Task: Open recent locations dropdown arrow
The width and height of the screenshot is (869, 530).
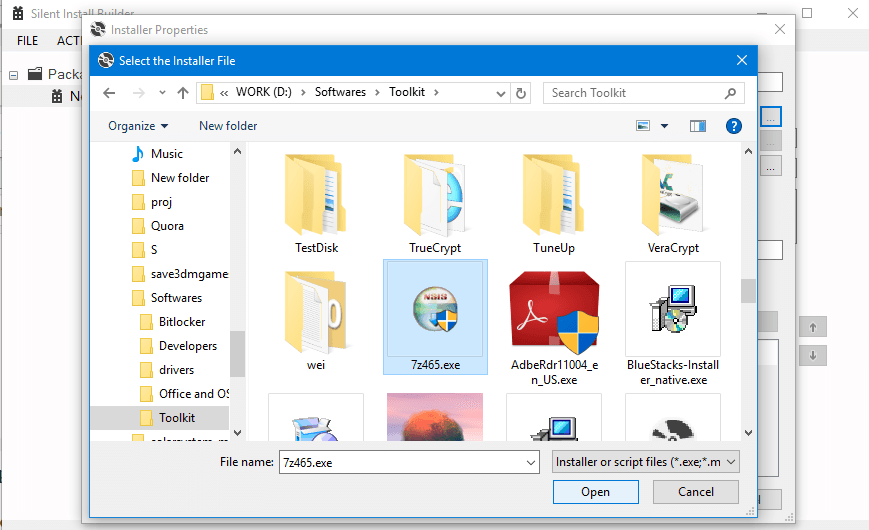Action: pos(162,93)
